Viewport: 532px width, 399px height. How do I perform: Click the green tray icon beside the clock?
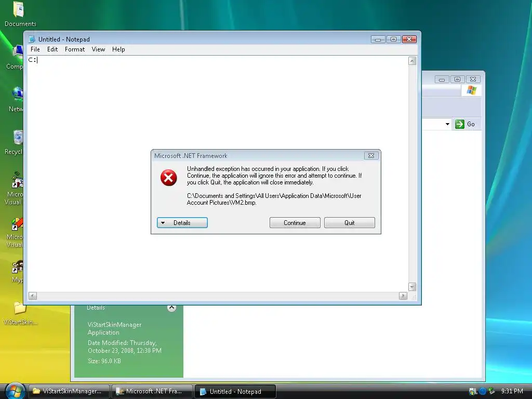[x=491, y=391]
